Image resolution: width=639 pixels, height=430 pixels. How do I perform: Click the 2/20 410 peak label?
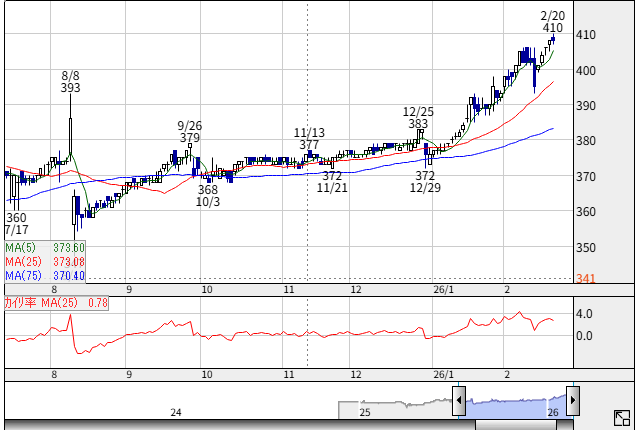click(x=552, y=22)
